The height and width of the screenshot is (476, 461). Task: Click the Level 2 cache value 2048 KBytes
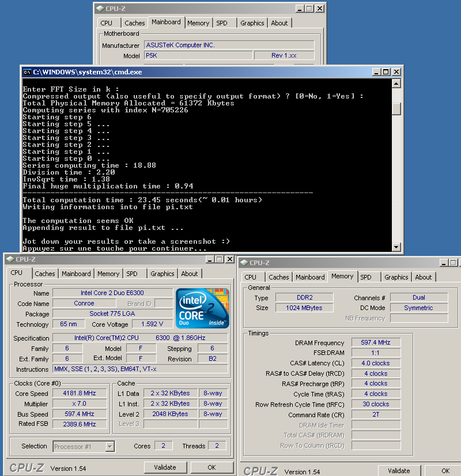click(170, 414)
